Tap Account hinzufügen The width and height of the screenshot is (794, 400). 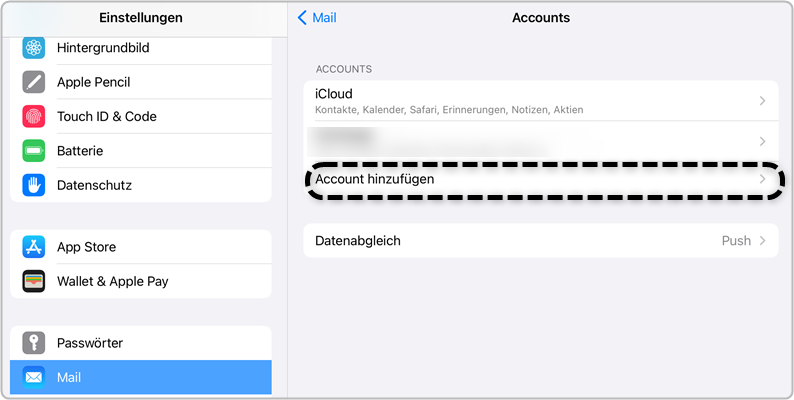point(541,179)
